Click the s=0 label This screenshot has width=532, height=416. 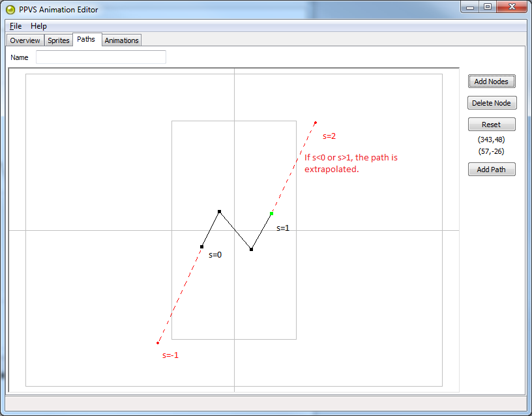215,255
